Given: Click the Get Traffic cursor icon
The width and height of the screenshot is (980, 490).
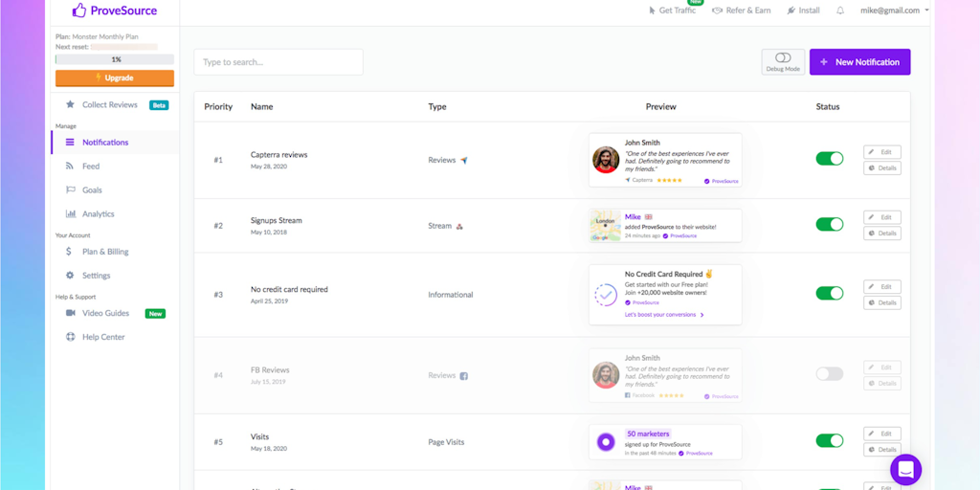Looking at the screenshot, I should [652, 11].
